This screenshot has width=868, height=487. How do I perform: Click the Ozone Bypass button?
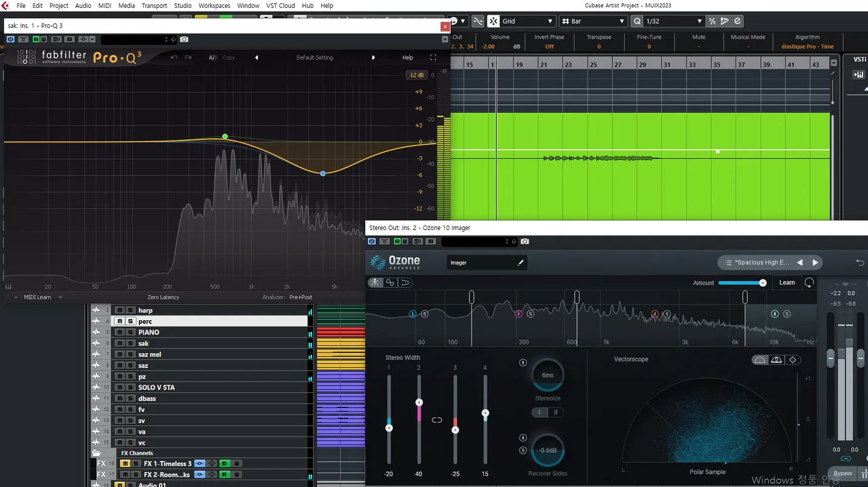[x=843, y=473]
